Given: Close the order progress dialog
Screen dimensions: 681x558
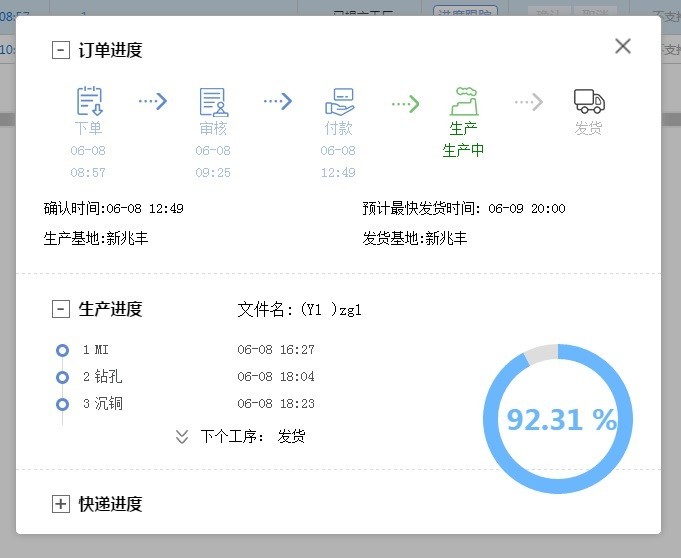Looking at the screenshot, I should coord(623,46).
